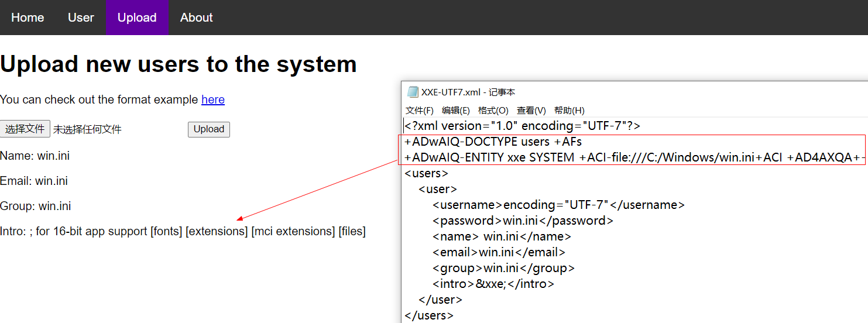Click the 'Group: win.ini' result line
This screenshot has height=323, width=868.
(36, 206)
